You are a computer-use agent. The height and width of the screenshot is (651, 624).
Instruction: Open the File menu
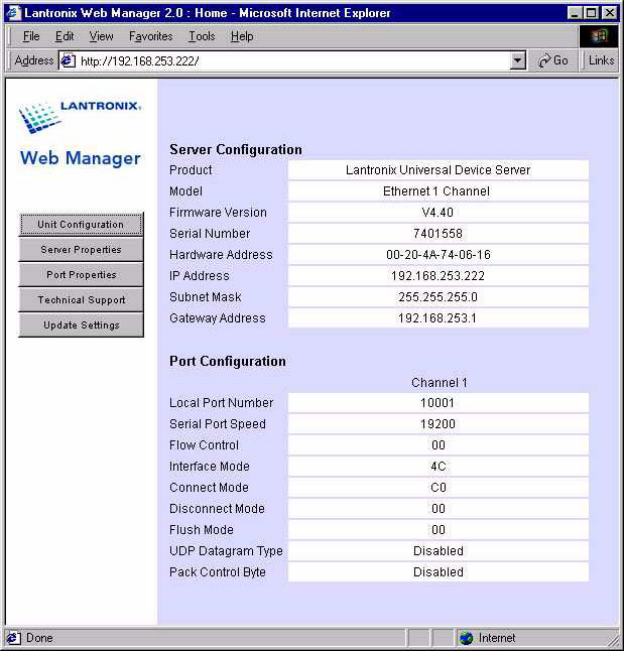tap(31, 37)
